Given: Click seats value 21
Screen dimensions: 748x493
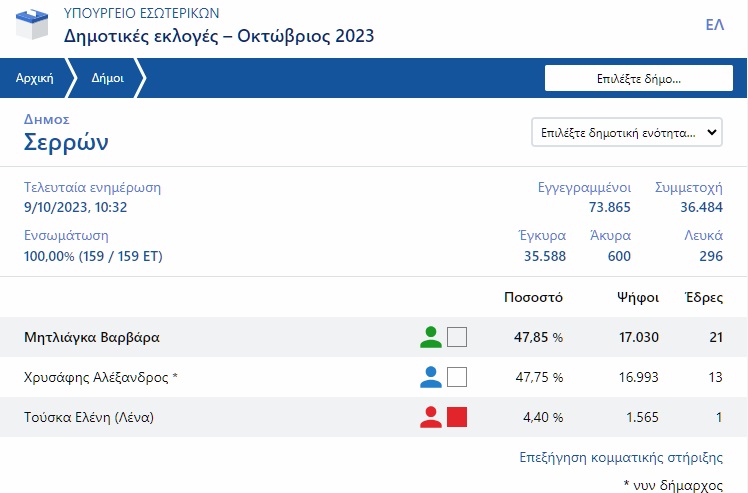Looking at the screenshot, I should [716, 337].
